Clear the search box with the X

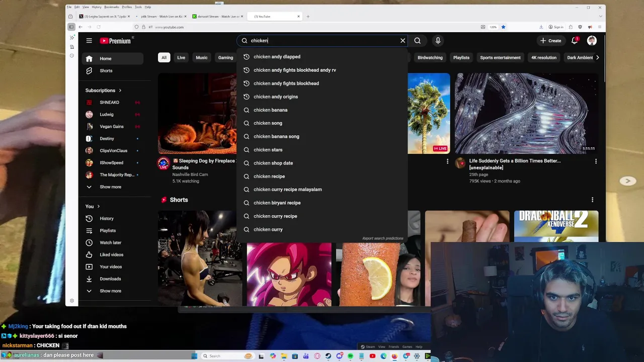[403, 41]
